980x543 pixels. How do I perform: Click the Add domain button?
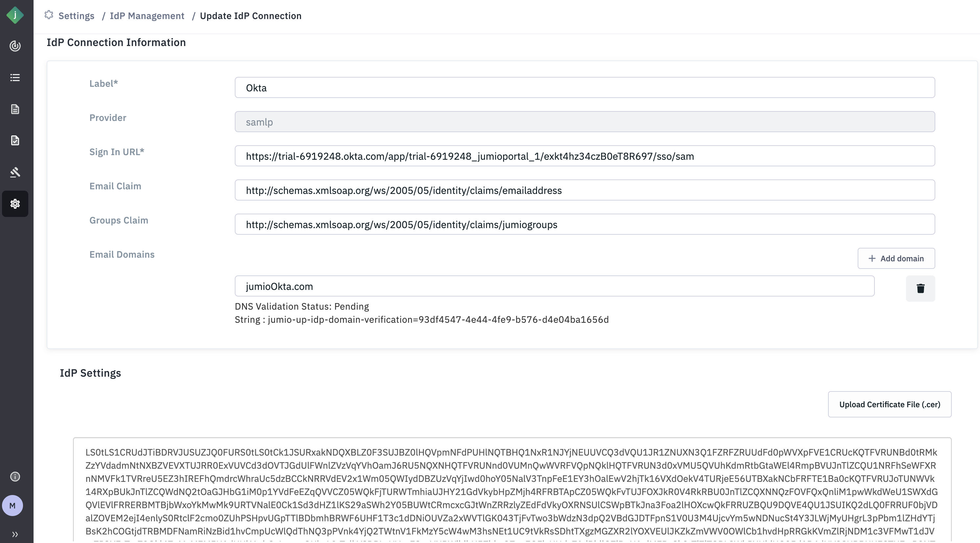click(896, 259)
